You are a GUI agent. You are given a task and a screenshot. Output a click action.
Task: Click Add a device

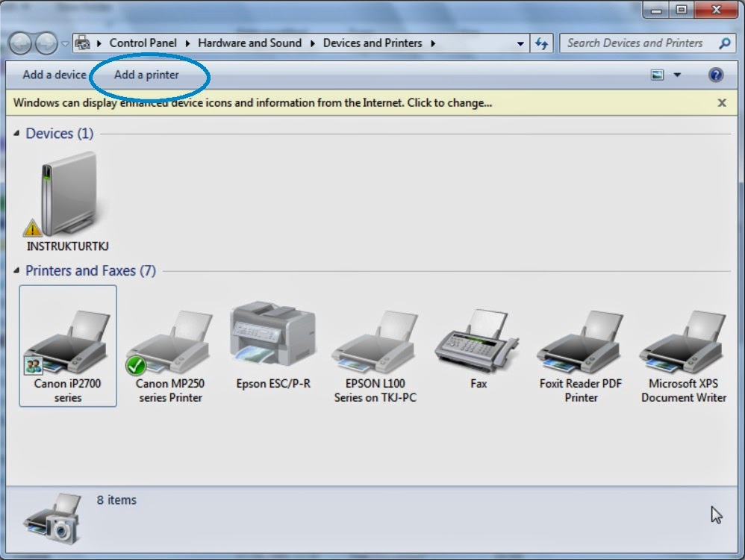point(53,75)
